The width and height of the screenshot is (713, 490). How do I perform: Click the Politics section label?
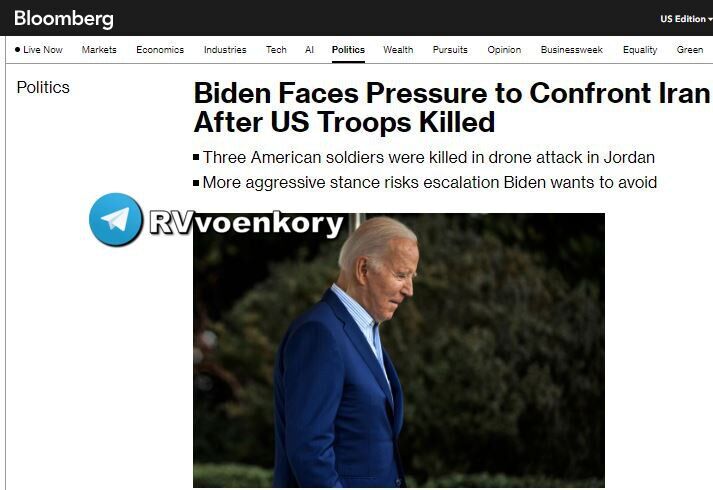(43, 87)
